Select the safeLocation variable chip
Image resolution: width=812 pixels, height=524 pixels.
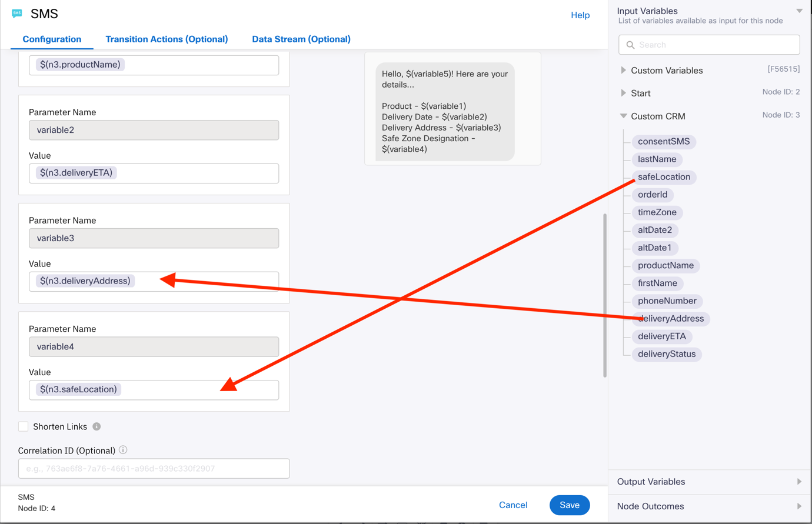pos(664,177)
